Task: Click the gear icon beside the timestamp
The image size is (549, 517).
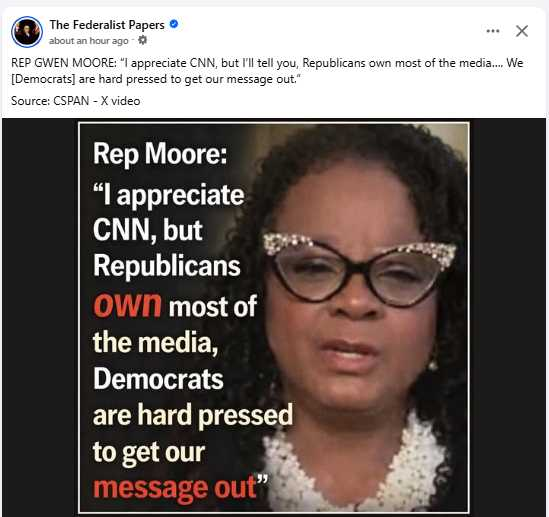Action: (x=142, y=40)
